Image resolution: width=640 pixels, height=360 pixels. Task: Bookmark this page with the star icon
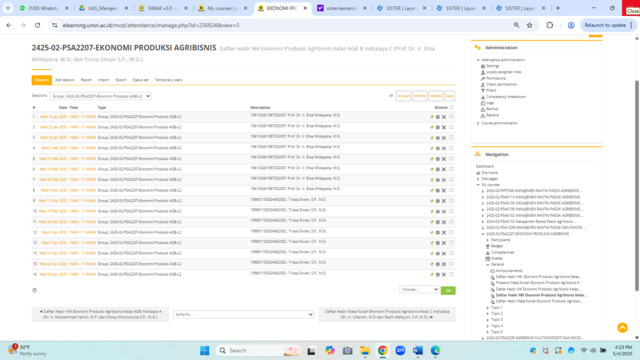(529, 25)
